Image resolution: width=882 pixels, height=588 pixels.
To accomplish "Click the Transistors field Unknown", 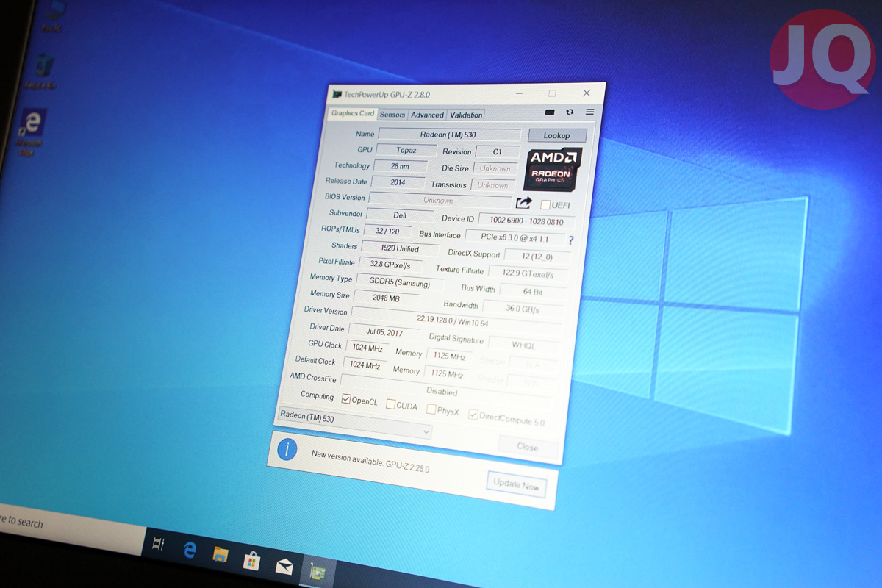I will click(x=492, y=185).
